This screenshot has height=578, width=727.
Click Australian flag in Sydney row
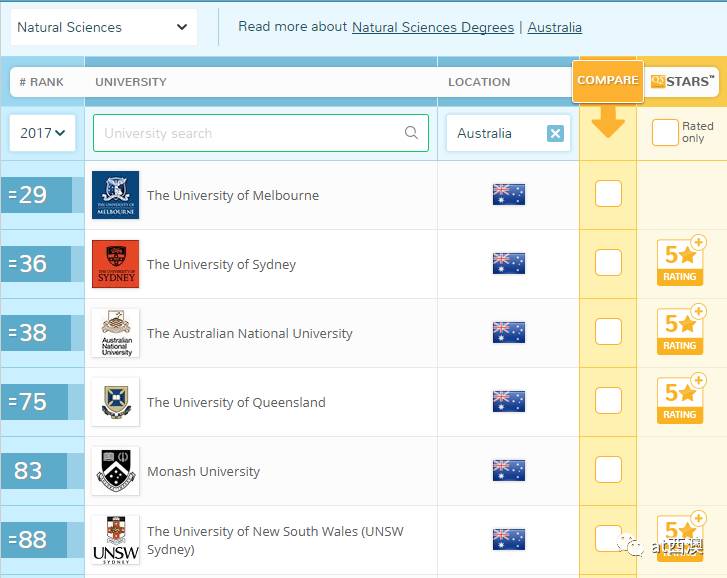[509, 263]
